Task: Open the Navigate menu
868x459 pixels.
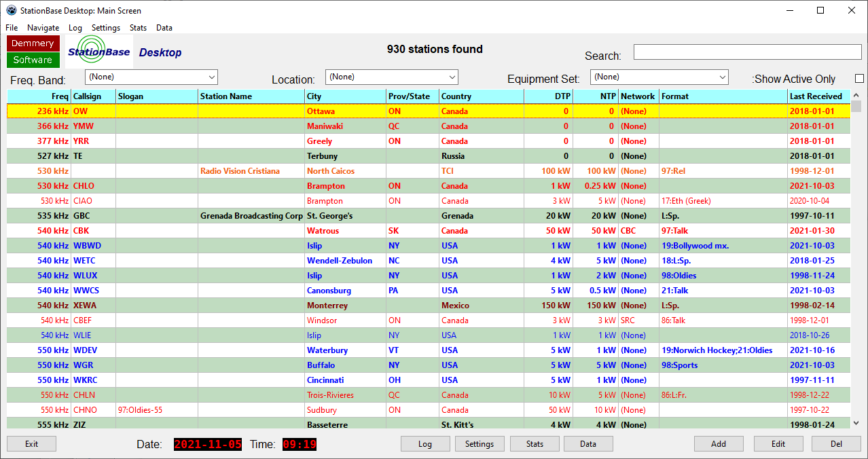Action: [x=43, y=28]
